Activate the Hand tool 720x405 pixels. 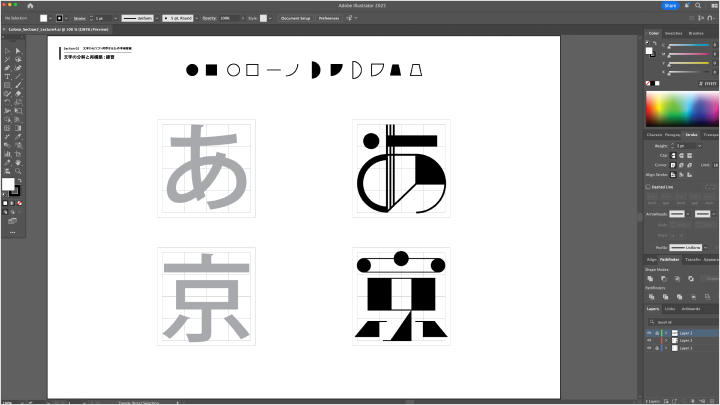pyautogui.click(x=18, y=163)
